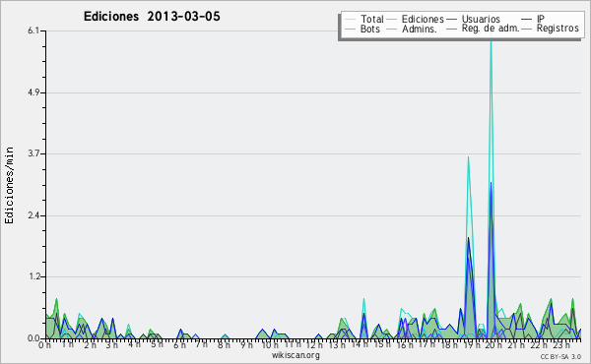
Task: Open the wikiscan.org source label
Action: (x=295, y=355)
